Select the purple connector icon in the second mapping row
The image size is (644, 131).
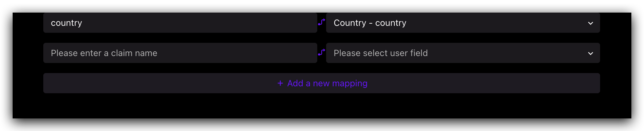click(x=321, y=52)
